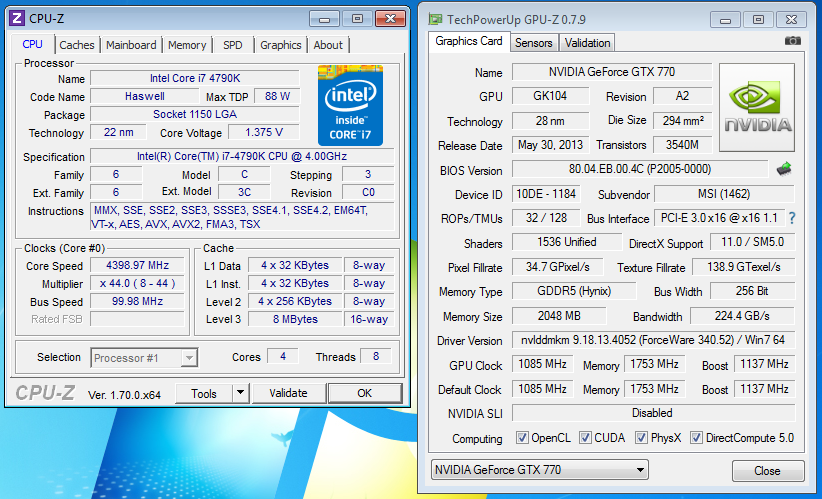The width and height of the screenshot is (822, 499).
Task: Click the processor Name field Intel Core i7 4790K
Action: click(x=195, y=78)
